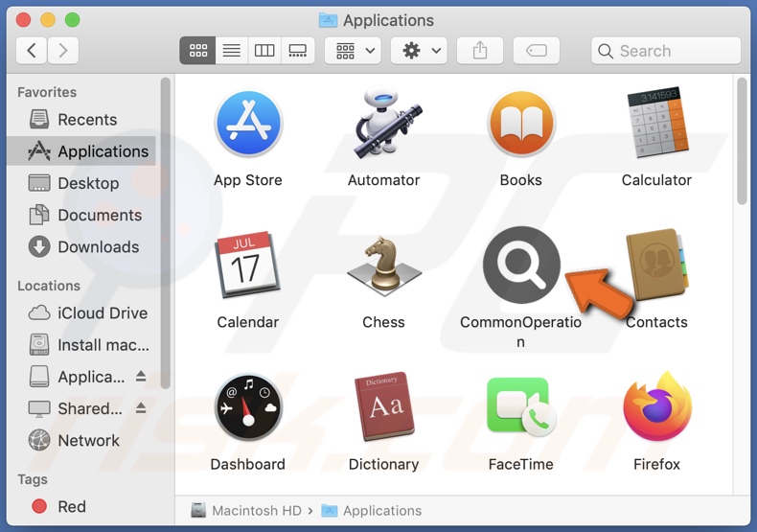Click the Dictionary book icon
This screenshot has height=532, width=757.
coord(384,406)
